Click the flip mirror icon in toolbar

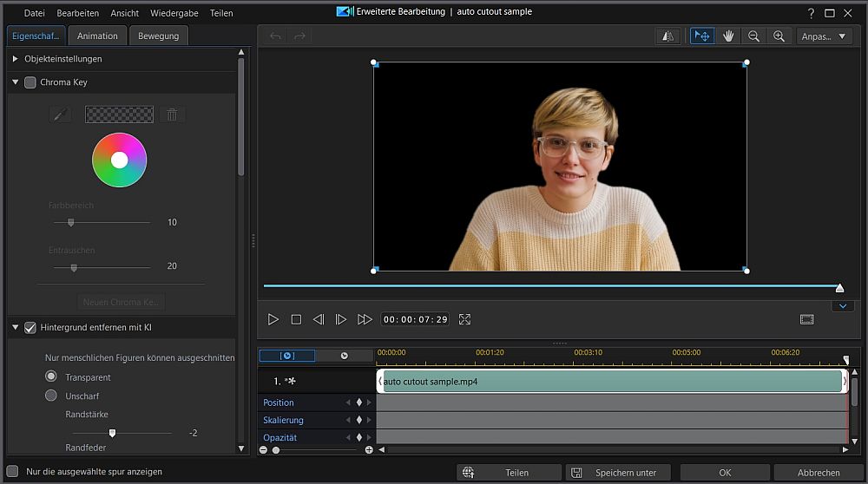point(667,36)
